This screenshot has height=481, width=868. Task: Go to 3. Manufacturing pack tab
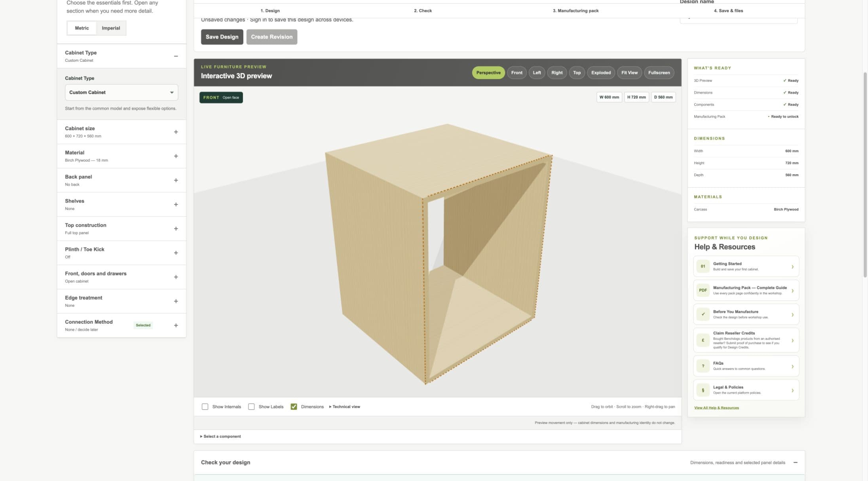coord(576,11)
